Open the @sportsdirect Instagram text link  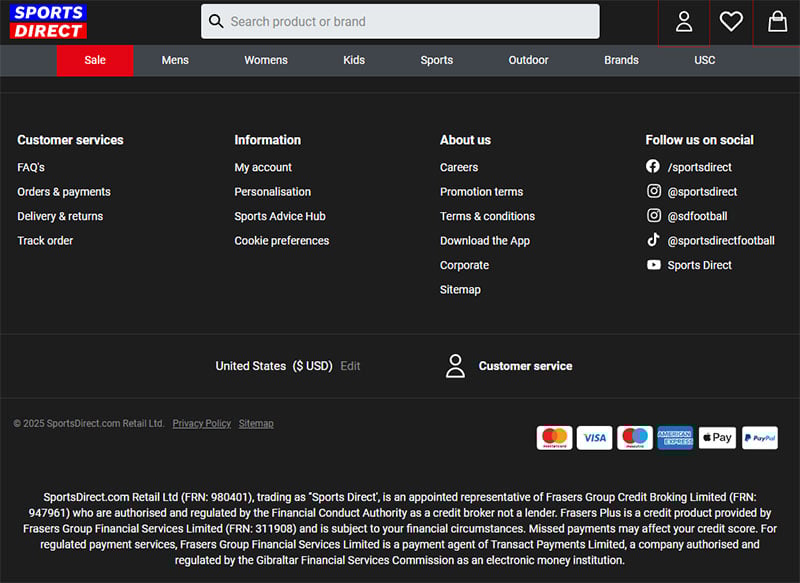pos(702,192)
